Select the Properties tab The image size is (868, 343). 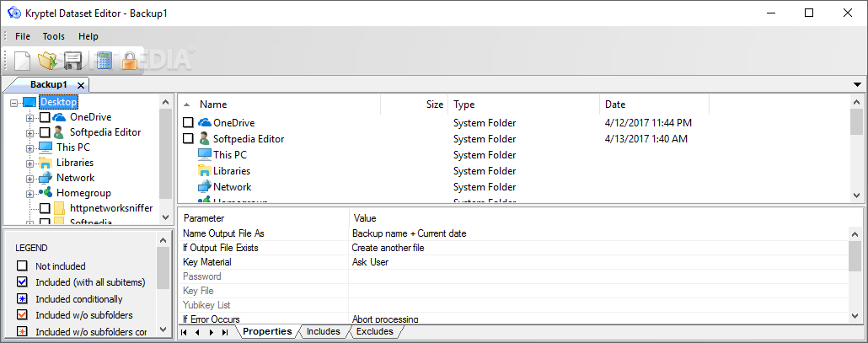coord(267,332)
